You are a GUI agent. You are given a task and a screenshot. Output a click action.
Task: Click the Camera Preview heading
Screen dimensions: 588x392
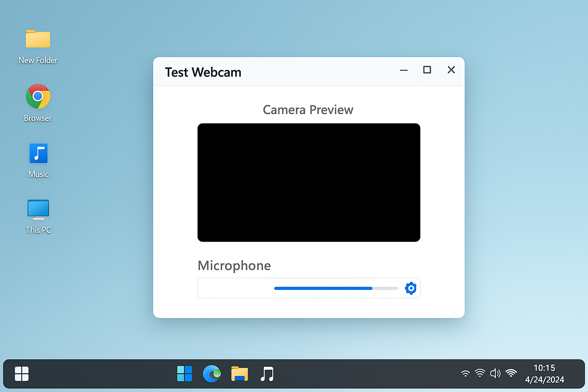308,110
